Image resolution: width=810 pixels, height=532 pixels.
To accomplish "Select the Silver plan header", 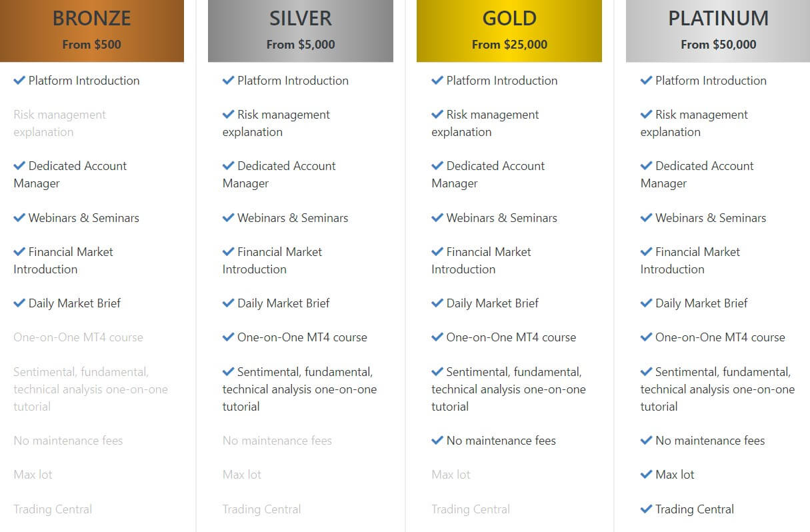I will point(301,31).
